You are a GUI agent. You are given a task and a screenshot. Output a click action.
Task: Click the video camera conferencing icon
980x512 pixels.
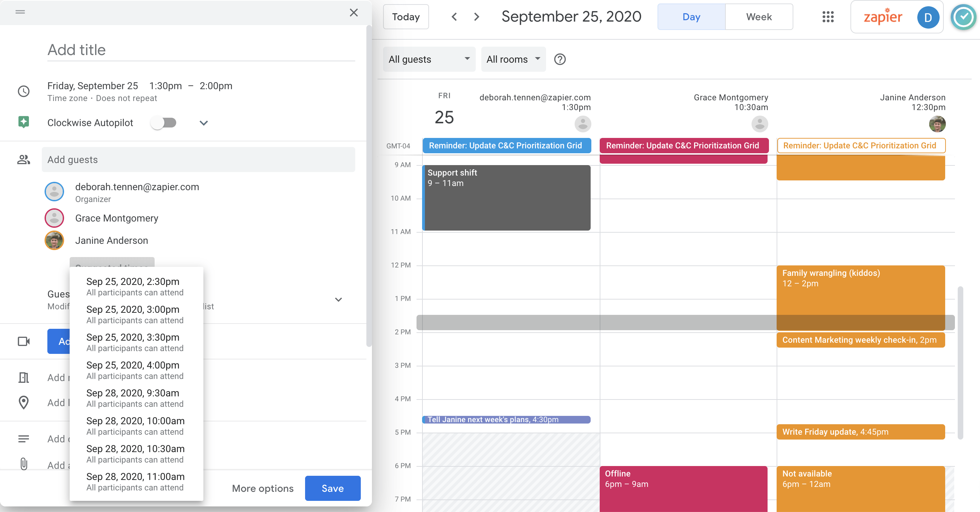tap(24, 341)
